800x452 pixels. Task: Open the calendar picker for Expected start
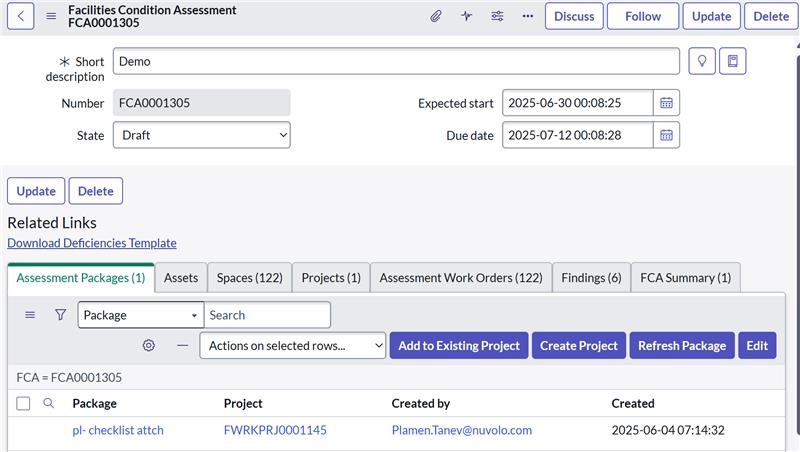click(x=666, y=103)
